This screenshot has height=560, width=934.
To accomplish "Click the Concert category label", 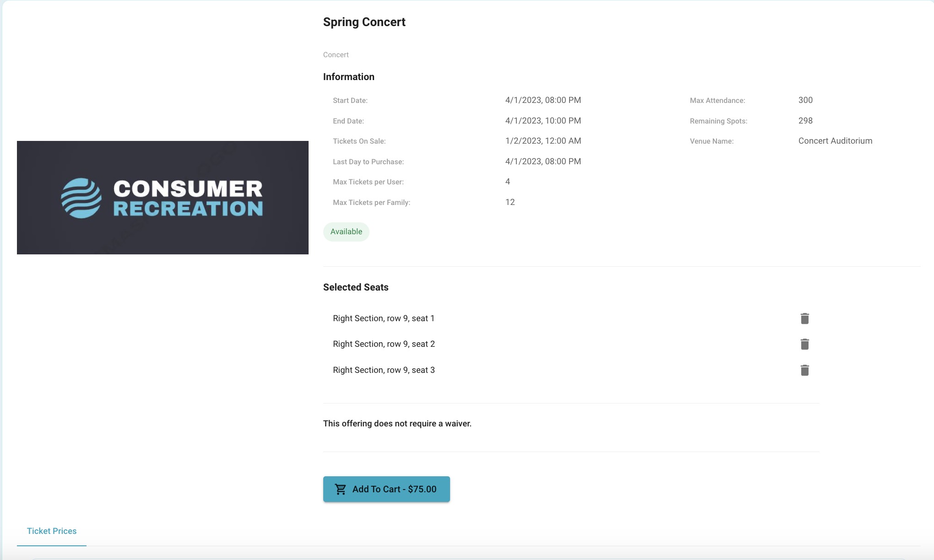I will point(336,55).
